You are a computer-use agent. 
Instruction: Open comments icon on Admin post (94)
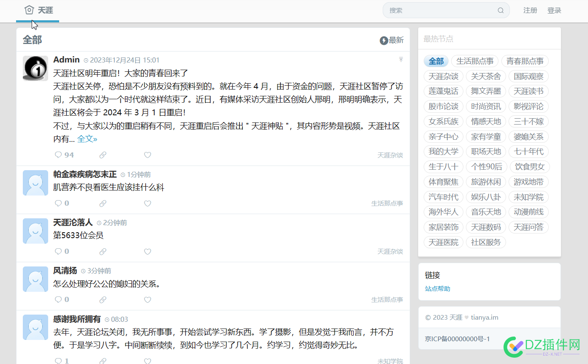point(58,155)
